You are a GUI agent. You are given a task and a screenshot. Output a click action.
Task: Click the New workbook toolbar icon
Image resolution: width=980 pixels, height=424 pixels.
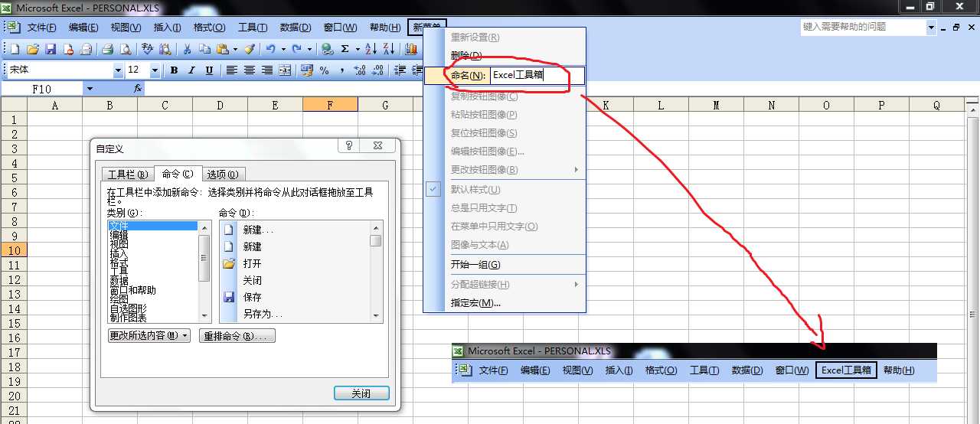[15, 49]
